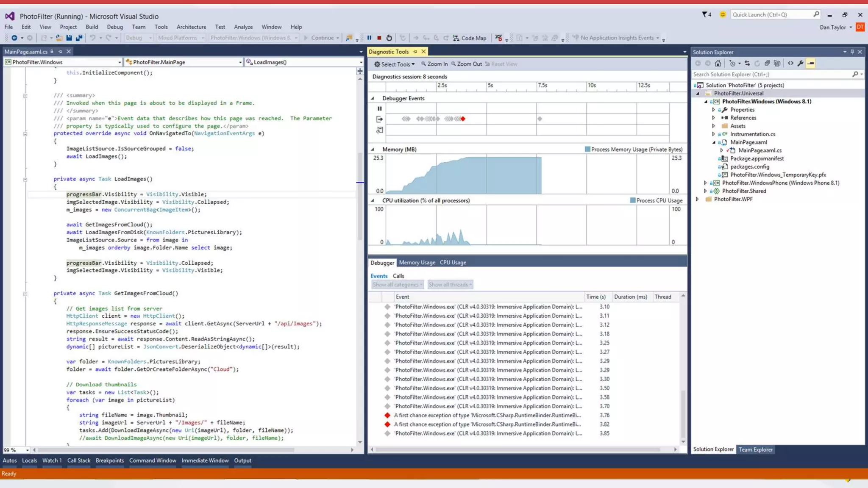Open the PhotoFilter.MainPage class dropdown
The width and height of the screenshot is (868, 488).
tap(184, 62)
